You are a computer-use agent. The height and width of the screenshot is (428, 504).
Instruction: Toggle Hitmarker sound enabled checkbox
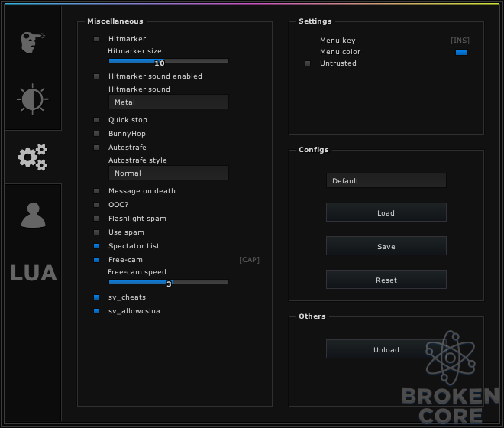[x=96, y=76]
